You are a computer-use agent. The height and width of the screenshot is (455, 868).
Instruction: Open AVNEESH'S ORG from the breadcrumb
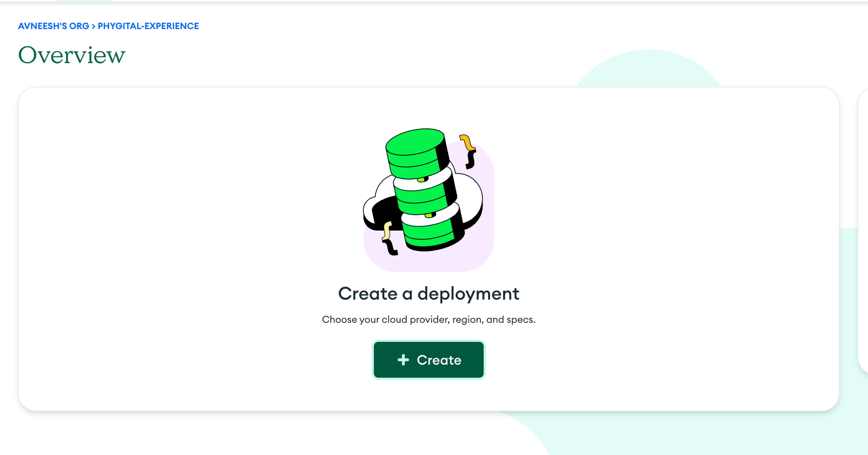click(53, 26)
